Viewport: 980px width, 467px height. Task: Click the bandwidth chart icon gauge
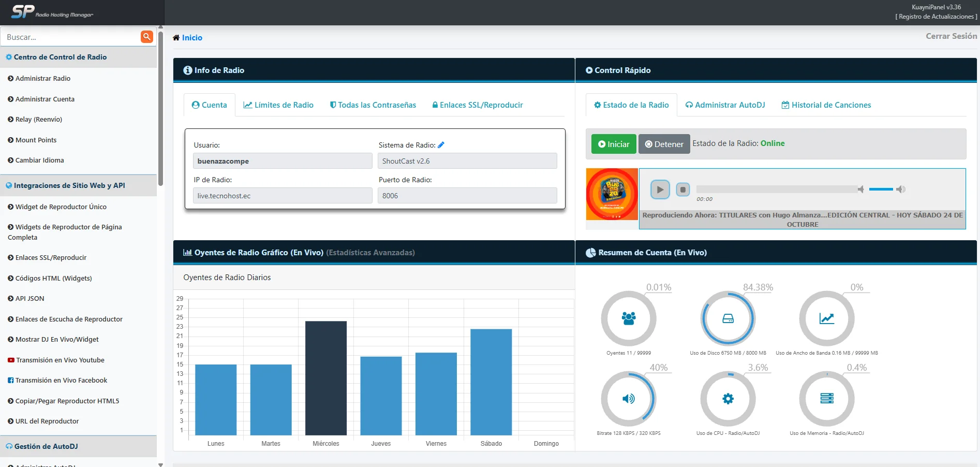click(827, 318)
